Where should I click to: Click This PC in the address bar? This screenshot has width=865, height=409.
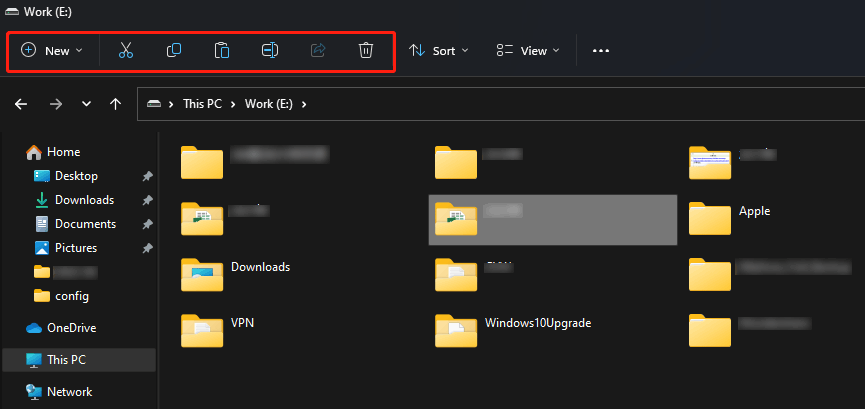point(202,104)
